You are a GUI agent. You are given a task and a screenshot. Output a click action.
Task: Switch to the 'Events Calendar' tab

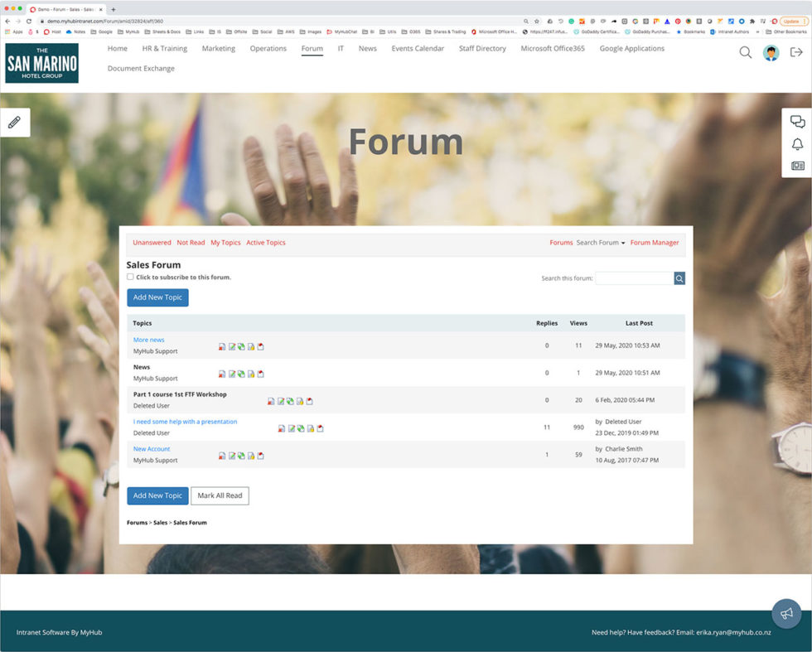point(418,48)
